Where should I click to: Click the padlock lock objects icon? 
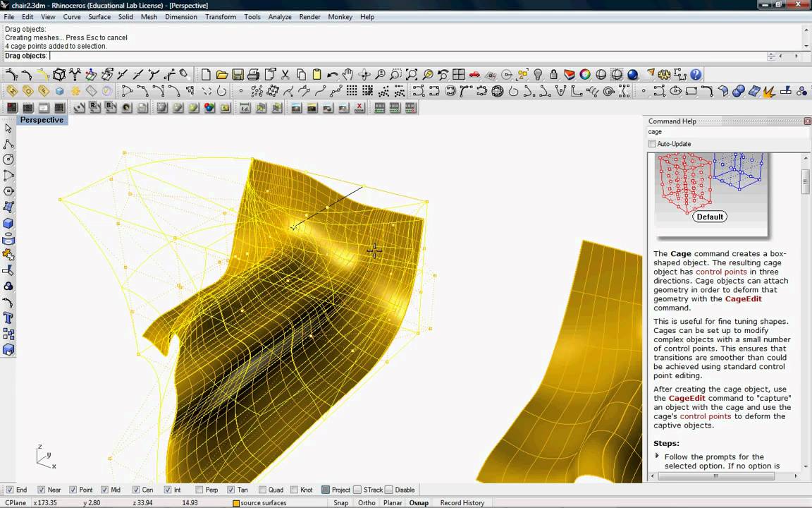[553, 75]
